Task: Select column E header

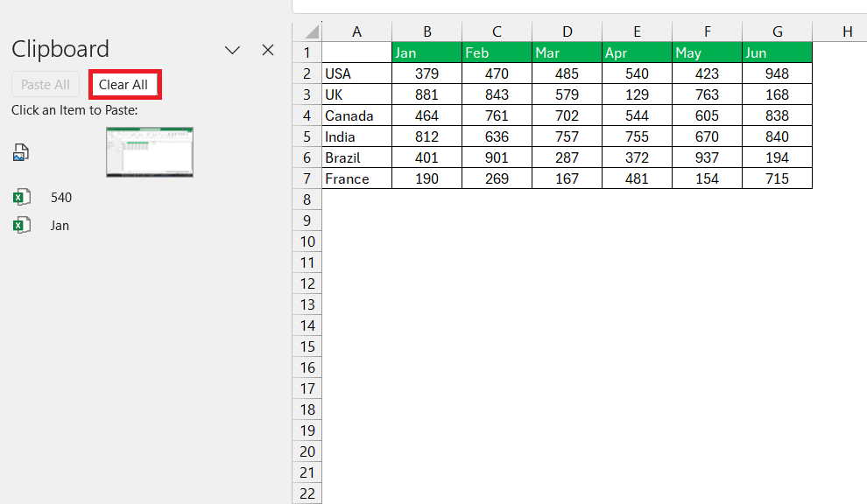Action: click(x=637, y=31)
